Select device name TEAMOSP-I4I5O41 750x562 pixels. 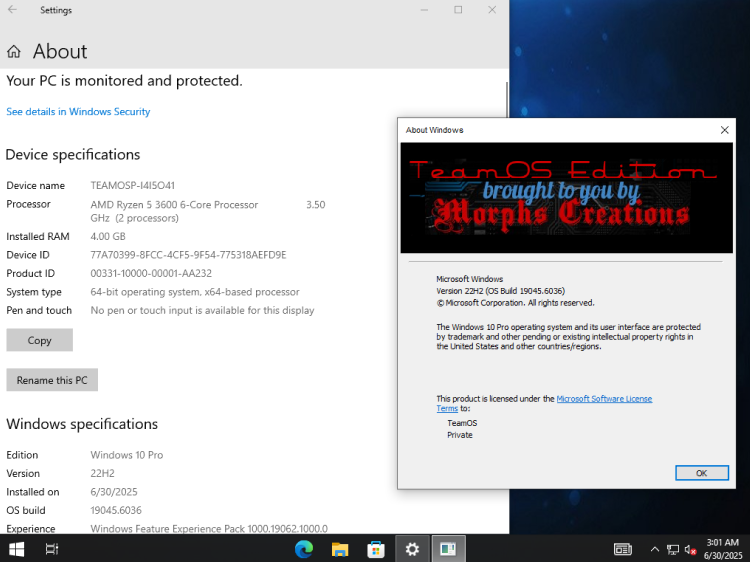132,186
